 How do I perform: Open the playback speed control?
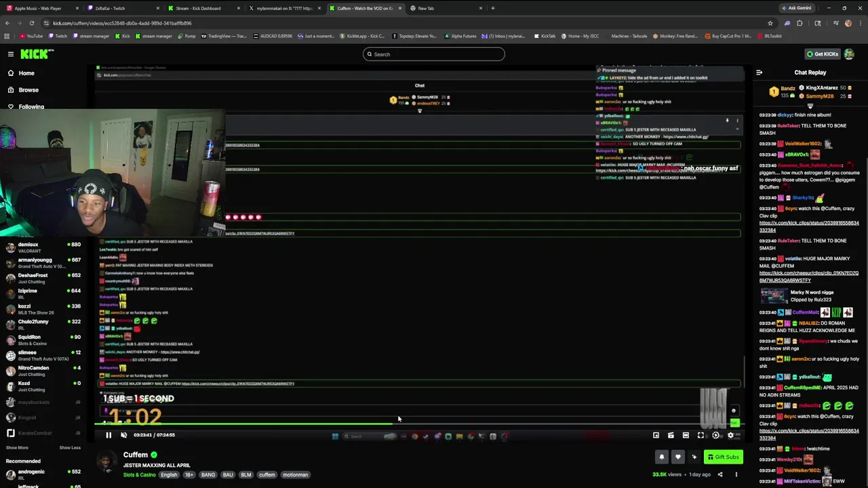[716, 435]
